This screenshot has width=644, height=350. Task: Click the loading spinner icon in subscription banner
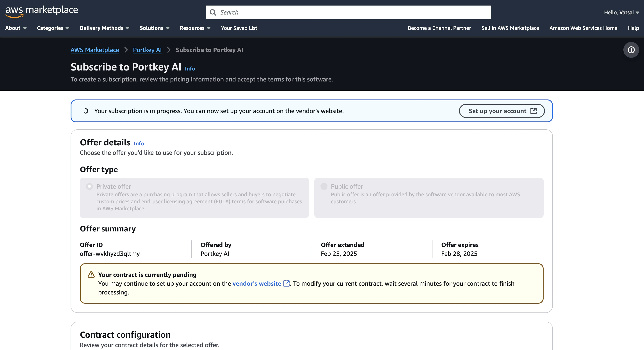(86, 111)
